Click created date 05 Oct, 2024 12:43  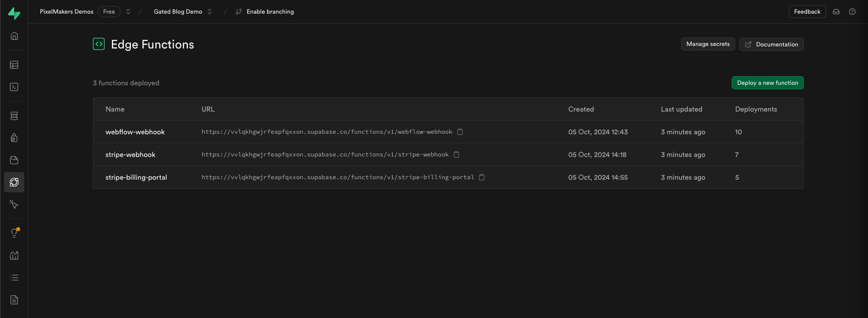point(598,132)
